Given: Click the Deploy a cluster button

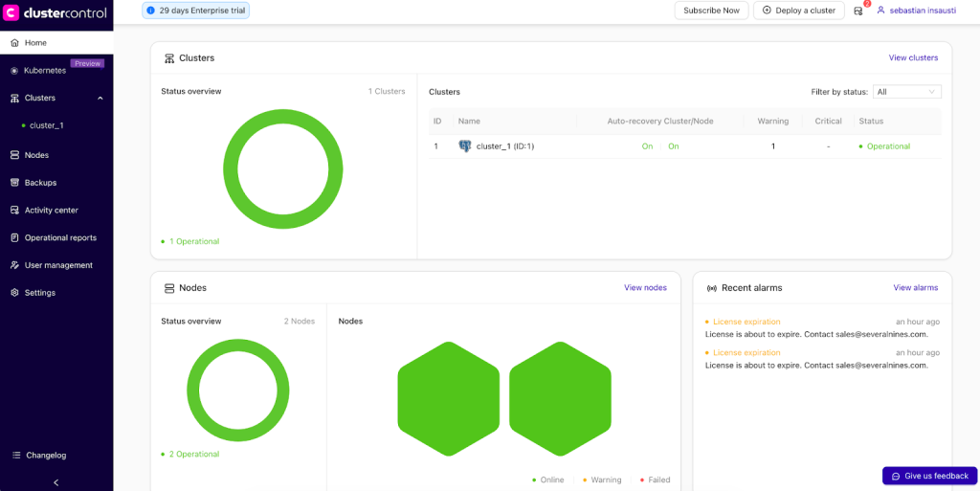Looking at the screenshot, I should coord(798,11).
